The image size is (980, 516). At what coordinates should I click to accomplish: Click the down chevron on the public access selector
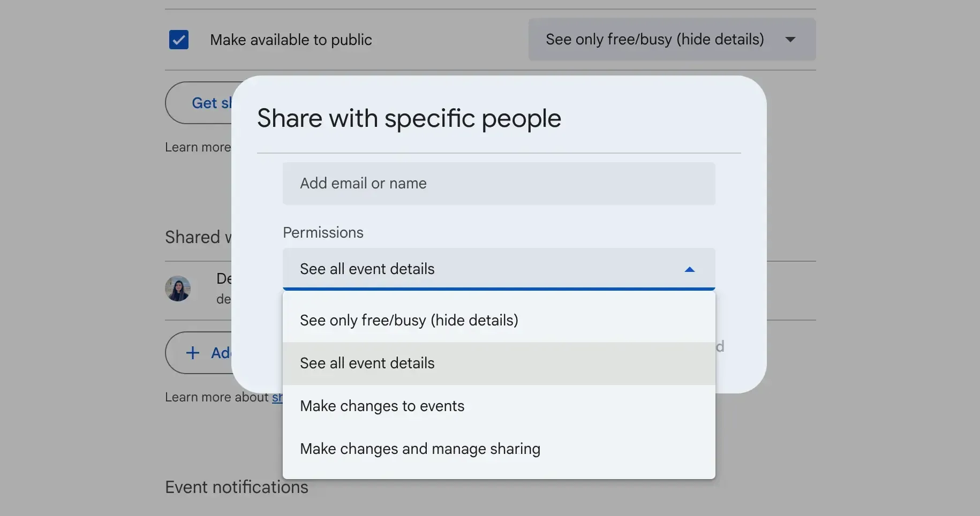791,39
